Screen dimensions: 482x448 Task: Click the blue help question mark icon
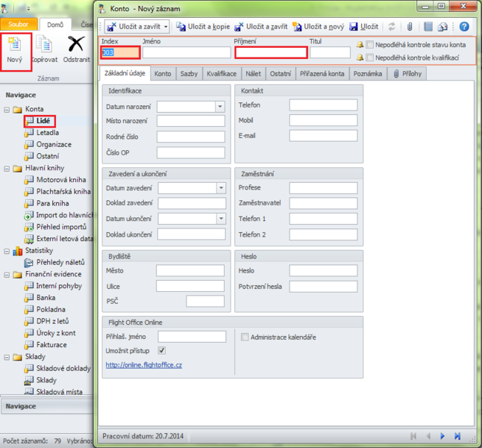pyautogui.click(x=463, y=26)
